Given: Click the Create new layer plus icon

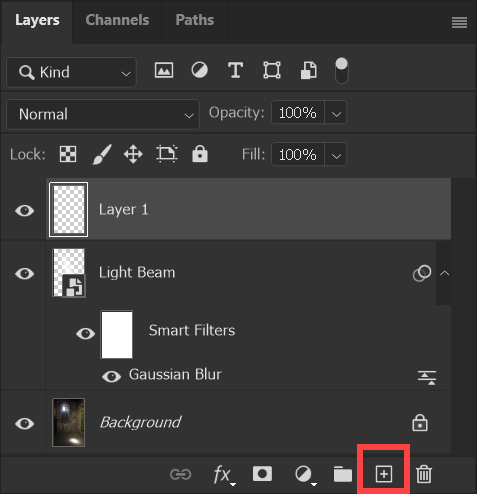Looking at the screenshot, I should [384, 474].
